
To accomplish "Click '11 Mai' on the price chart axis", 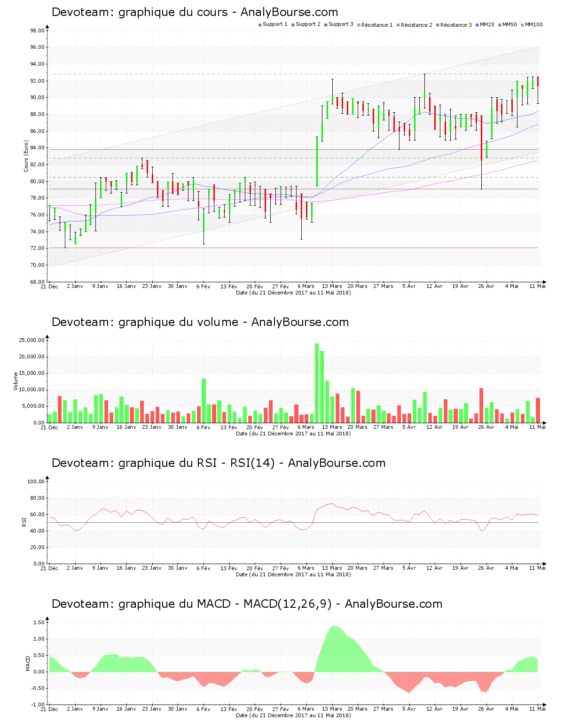I will pyautogui.click(x=538, y=287).
